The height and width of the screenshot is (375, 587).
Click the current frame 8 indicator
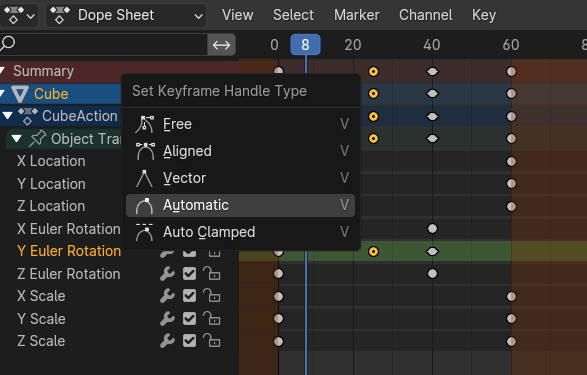(x=305, y=45)
